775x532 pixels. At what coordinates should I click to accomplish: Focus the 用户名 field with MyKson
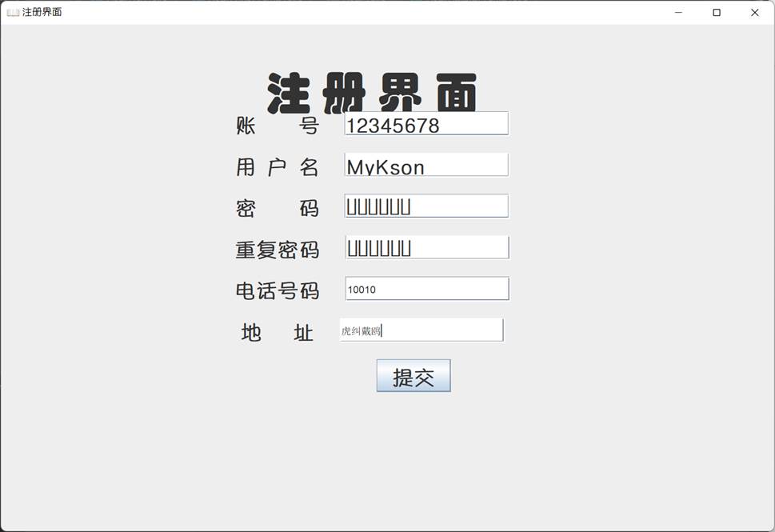(426, 165)
